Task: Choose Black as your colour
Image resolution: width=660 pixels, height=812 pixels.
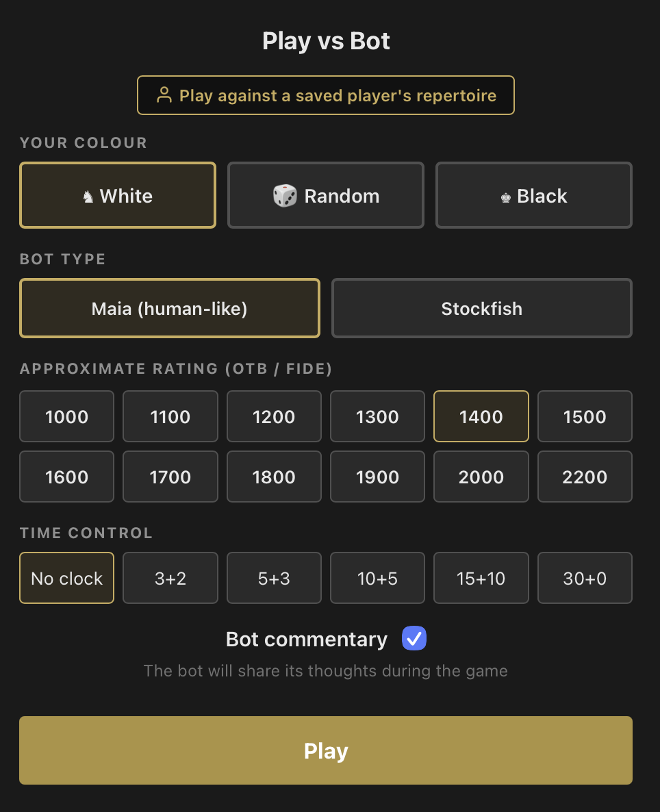Action: (533, 195)
